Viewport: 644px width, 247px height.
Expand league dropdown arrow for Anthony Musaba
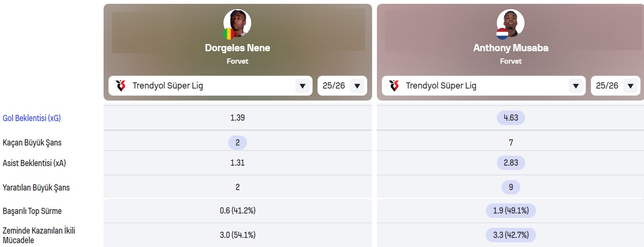click(576, 86)
